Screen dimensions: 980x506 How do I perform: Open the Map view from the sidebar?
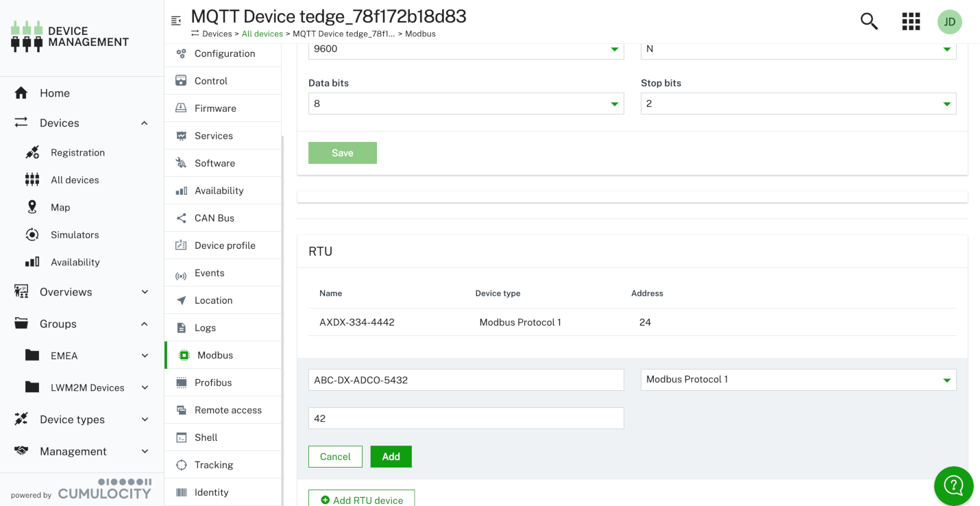[x=34, y=207]
